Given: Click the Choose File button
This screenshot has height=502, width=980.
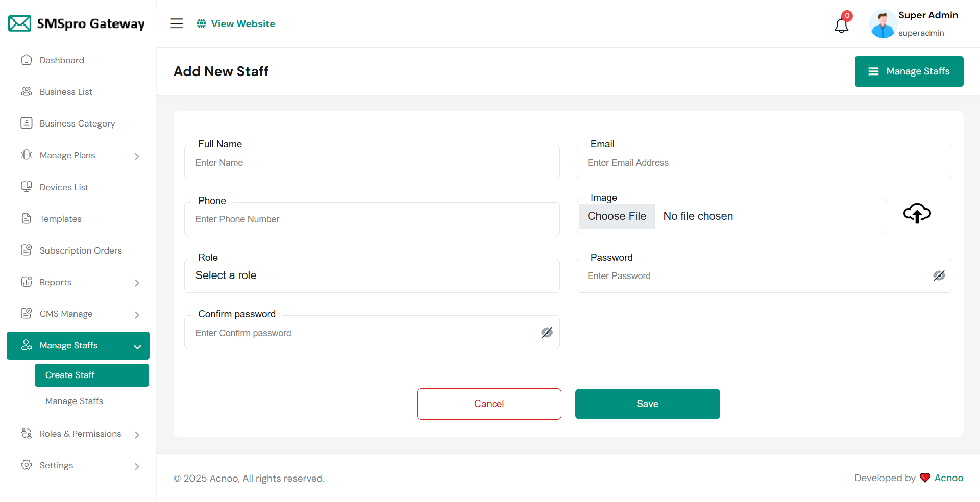Looking at the screenshot, I should [617, 216].
